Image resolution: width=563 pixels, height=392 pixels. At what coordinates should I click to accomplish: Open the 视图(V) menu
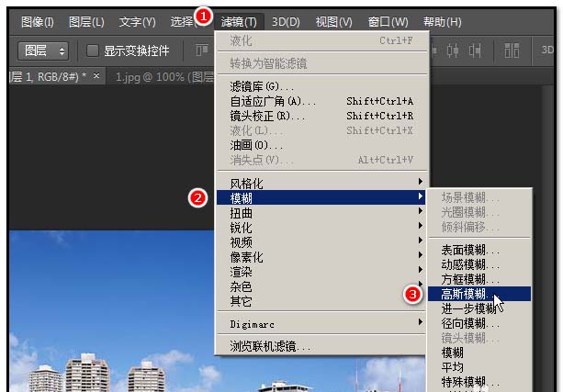click(x=333, y=22)
